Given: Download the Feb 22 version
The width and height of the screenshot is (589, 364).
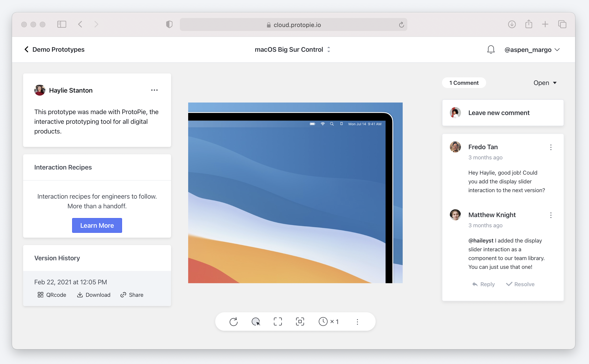Looking at the screenshot, I should pos(94,295).
